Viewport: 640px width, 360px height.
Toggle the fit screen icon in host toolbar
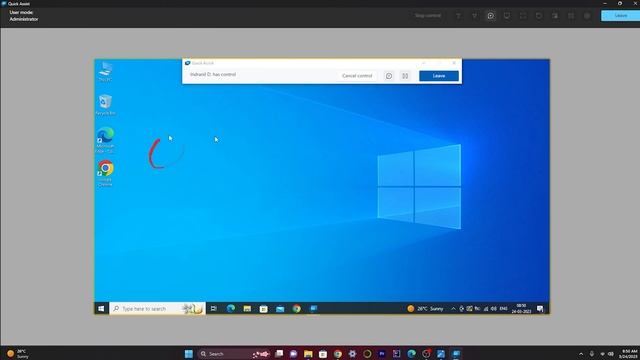click(523, 16)
